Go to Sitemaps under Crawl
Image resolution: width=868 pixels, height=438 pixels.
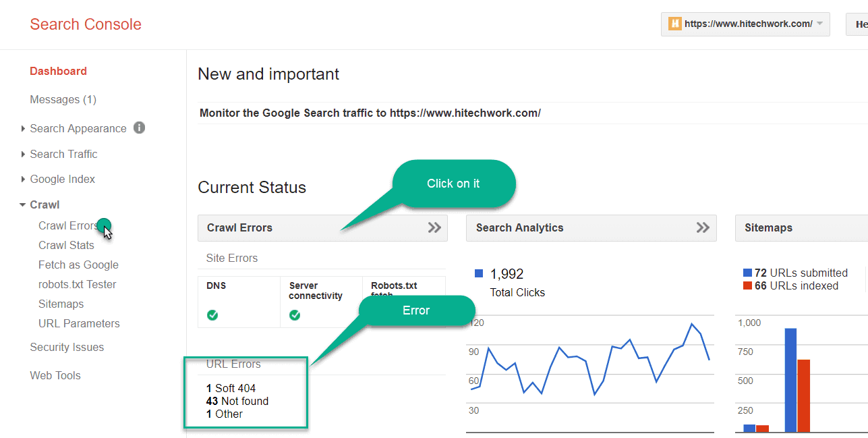61,304
